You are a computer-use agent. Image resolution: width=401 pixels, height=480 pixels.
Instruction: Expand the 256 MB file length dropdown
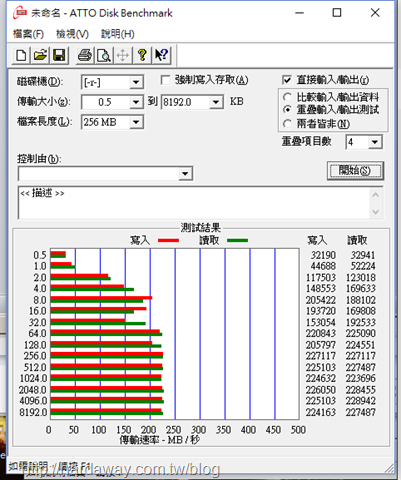click(x=136, y=122)
